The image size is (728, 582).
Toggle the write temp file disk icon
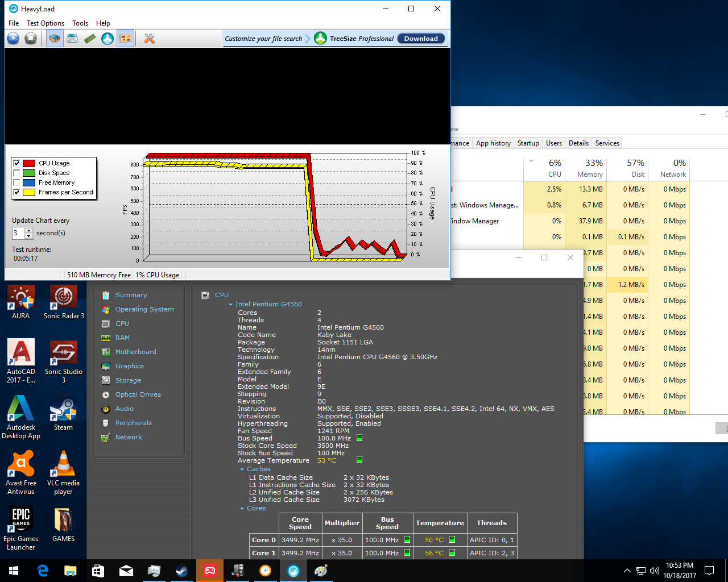pyautogui.click(x=72, y=39)
